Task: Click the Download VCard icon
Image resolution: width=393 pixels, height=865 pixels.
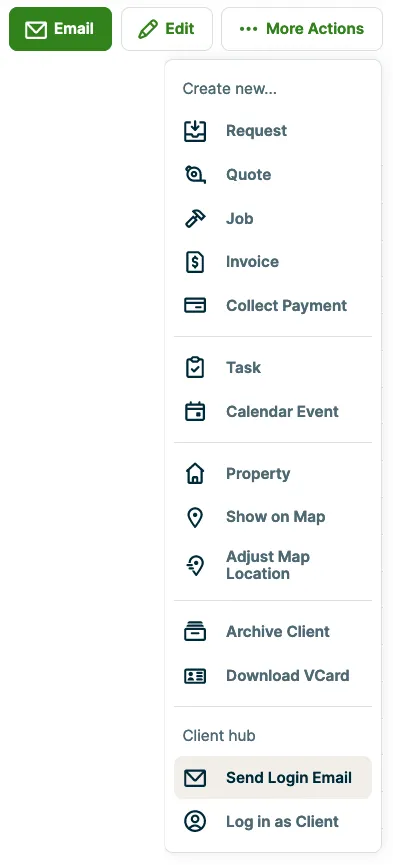Action: click(x=195, y=676)
